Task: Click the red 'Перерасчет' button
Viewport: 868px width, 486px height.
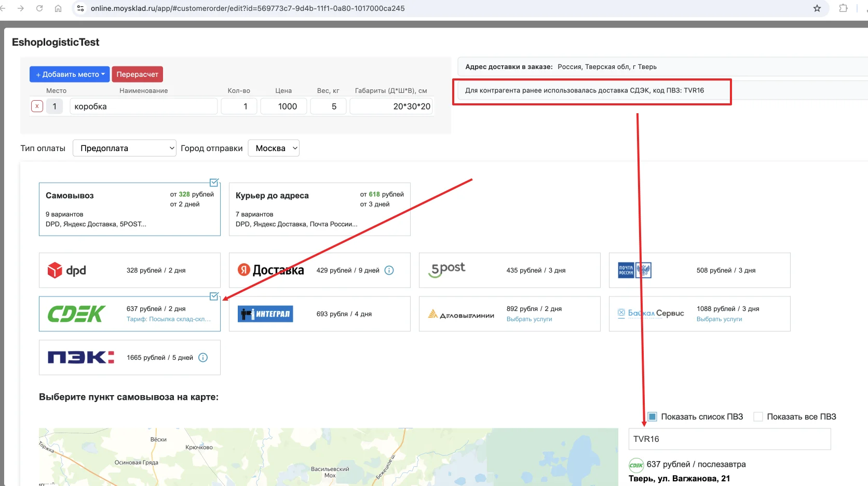Action: tap(138, 74)
